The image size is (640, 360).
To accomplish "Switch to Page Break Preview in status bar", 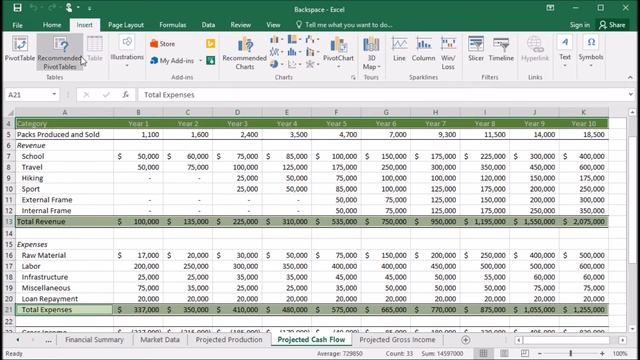I will click(524, 353).
